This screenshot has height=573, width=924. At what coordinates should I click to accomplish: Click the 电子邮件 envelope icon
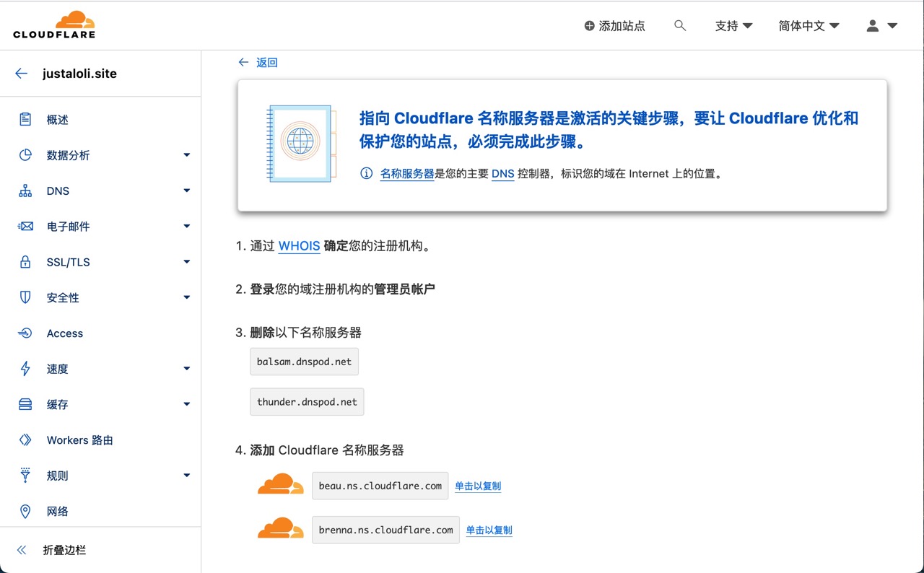pos(25,227)
